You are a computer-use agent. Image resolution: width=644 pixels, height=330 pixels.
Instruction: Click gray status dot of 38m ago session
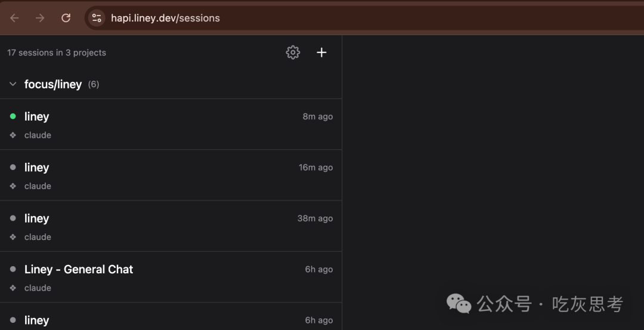[13, 218]
